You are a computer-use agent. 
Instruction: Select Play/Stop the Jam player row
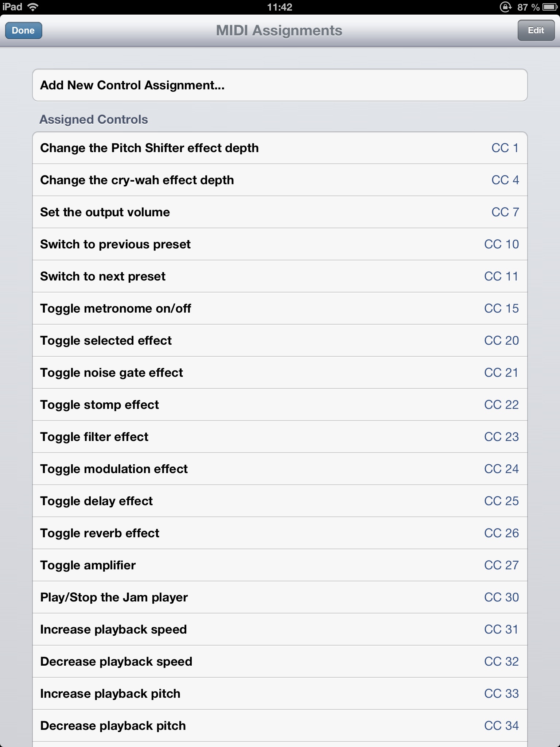[280, 597]
